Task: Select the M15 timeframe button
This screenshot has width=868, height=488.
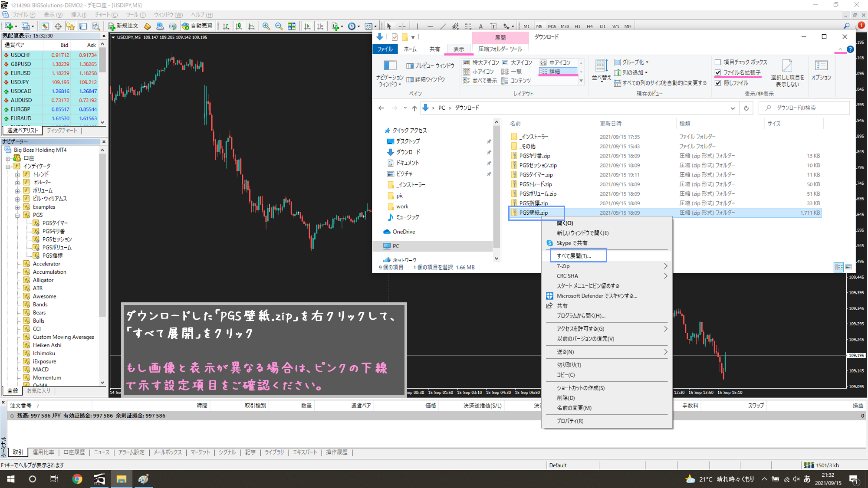Action: pyautogui.click(x=552, y=26)
